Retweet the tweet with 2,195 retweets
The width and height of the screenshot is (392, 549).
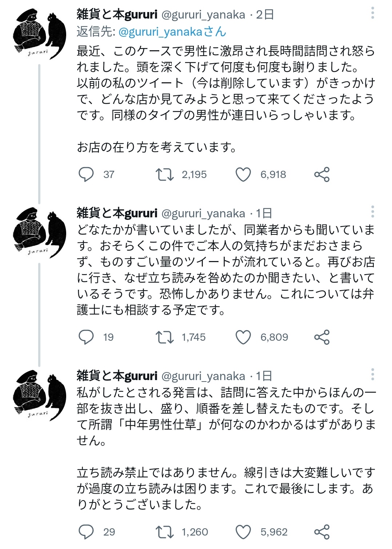pyautogui.click(x=164, y=175)
